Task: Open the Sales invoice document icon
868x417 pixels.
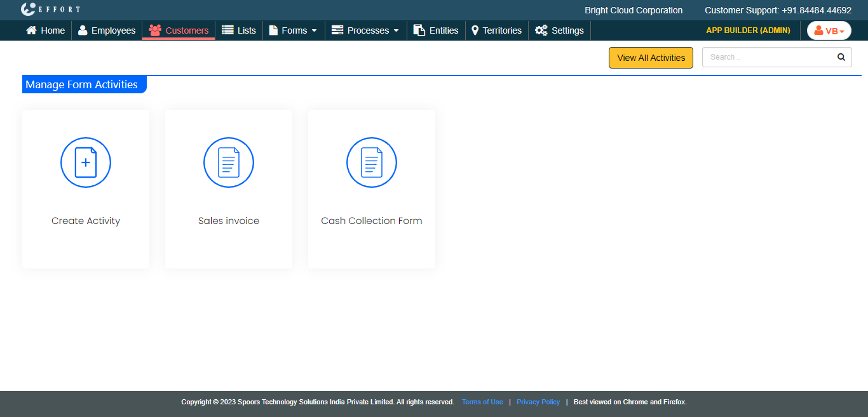Action: (x=229, y=162)
